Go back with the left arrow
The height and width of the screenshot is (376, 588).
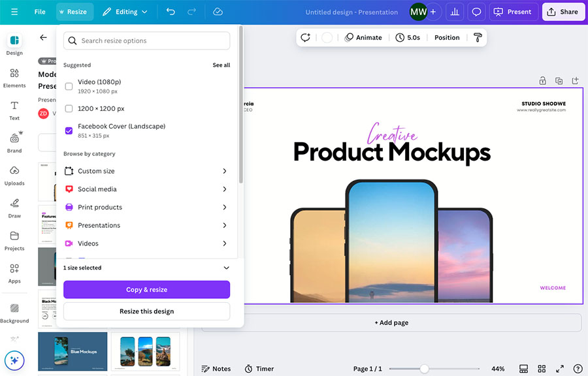(x=44, y=37)
